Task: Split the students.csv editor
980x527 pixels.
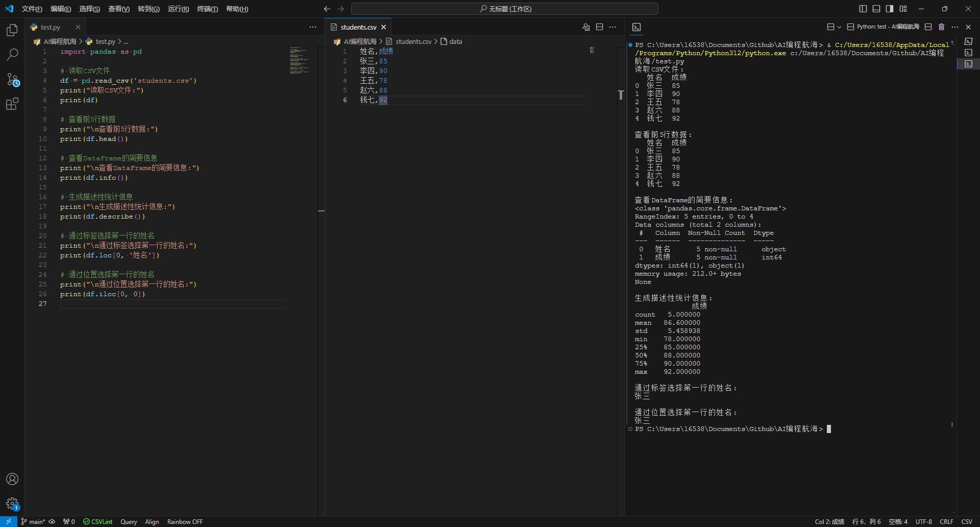Action: (x=600, y=27)
